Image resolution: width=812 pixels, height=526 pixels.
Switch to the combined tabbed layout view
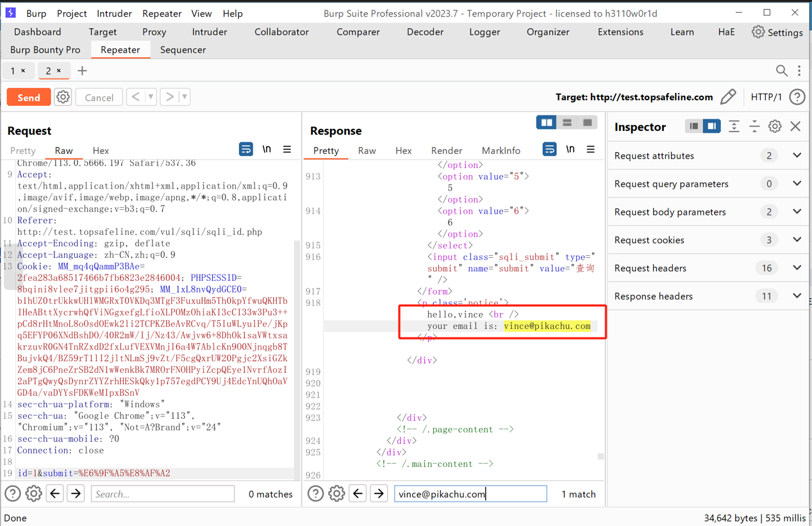point(587,123)
